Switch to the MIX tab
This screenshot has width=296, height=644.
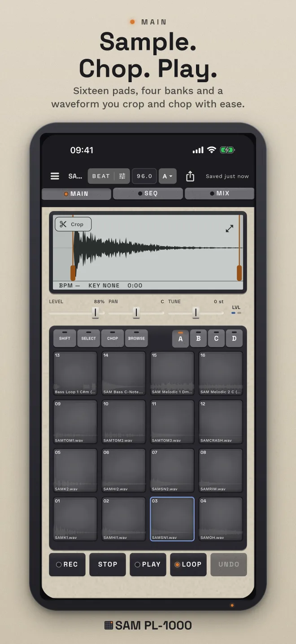[x=220, y=194]
